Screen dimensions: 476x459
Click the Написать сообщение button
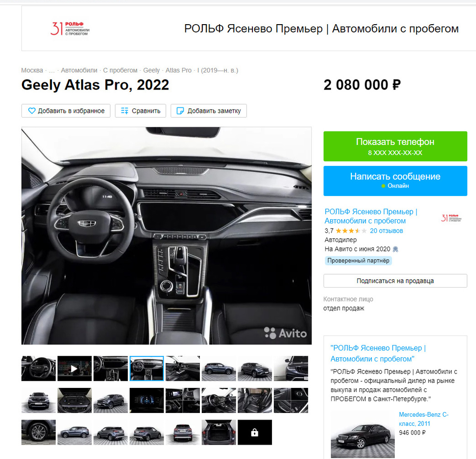click(x=395, y=181)
